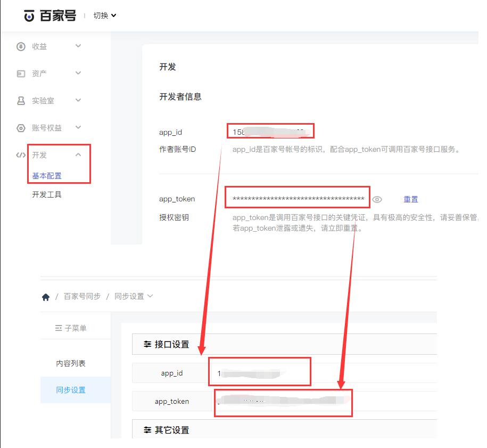Open the 基本配置 link

(x=47, y=176)
